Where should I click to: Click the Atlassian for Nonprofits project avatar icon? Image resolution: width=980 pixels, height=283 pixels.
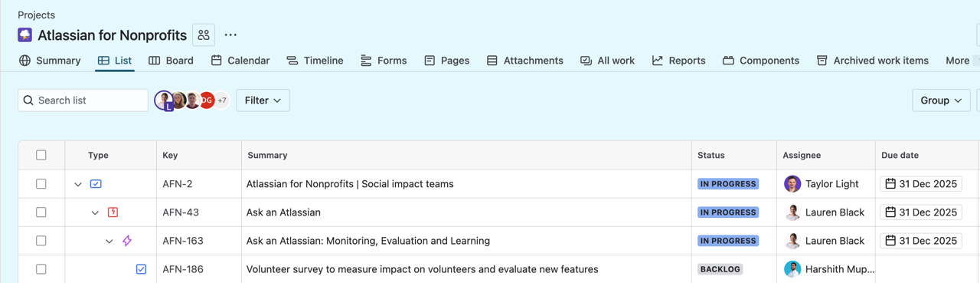[25, 35]
